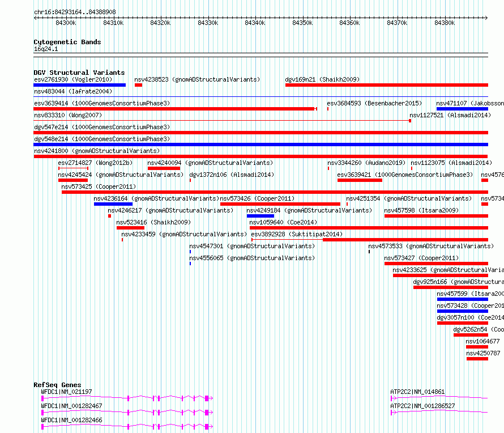Click nsv4250787 variant label
Viewport: 504px width, 433px height.
[483, 353]
